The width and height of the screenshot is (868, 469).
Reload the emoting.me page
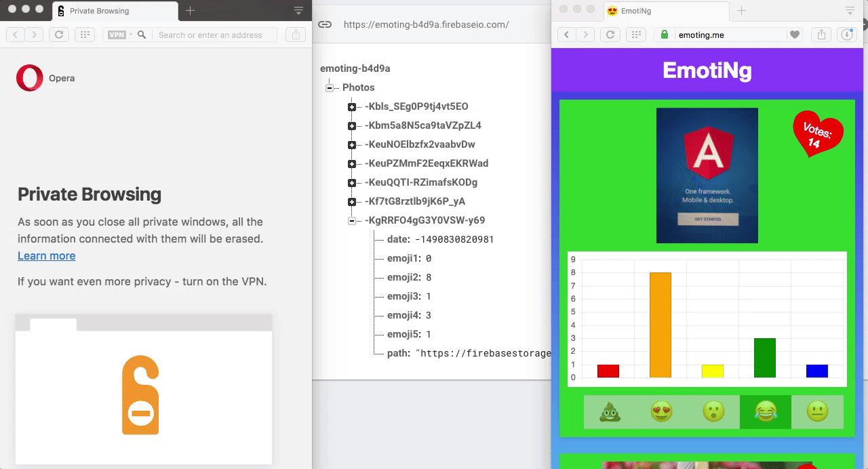[x=610, y=35]
